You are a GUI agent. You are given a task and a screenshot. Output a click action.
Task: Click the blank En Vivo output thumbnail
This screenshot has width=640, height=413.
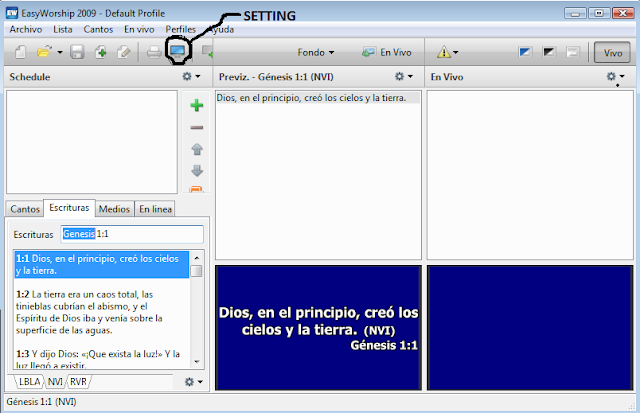pyautogui.click(x=530, y=328)
